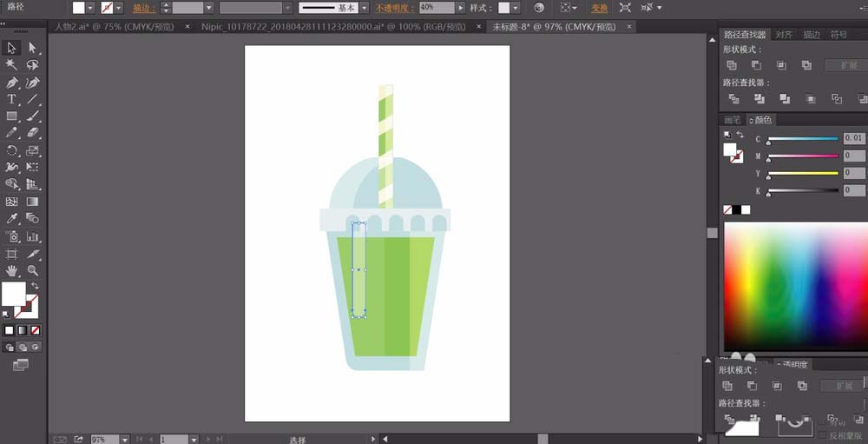Open the 样式 graphic style dropdown
This screenshot has height=444, width=868.
pos(516,8)
